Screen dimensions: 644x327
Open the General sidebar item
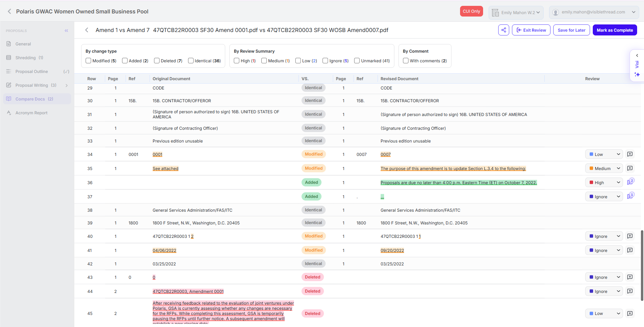tap(37, 44)
